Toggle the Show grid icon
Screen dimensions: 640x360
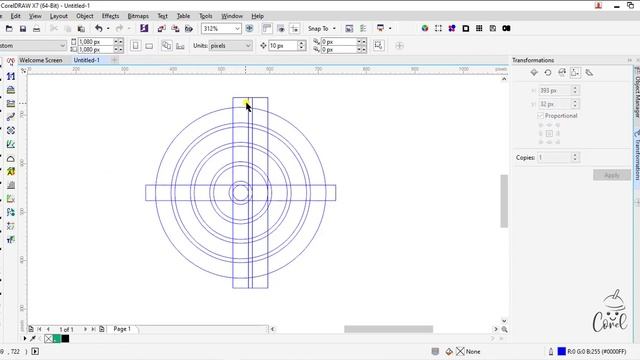pos(281,28)
